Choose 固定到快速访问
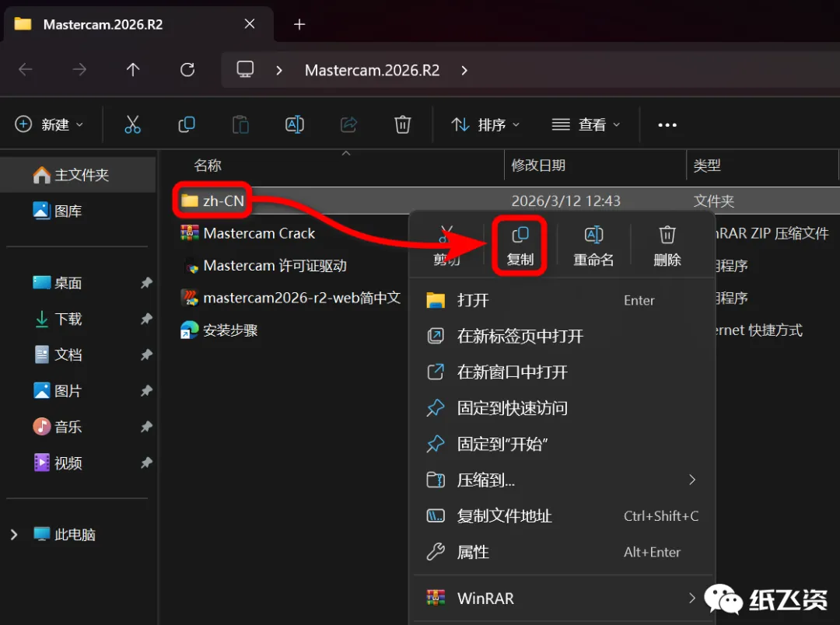 562,407
